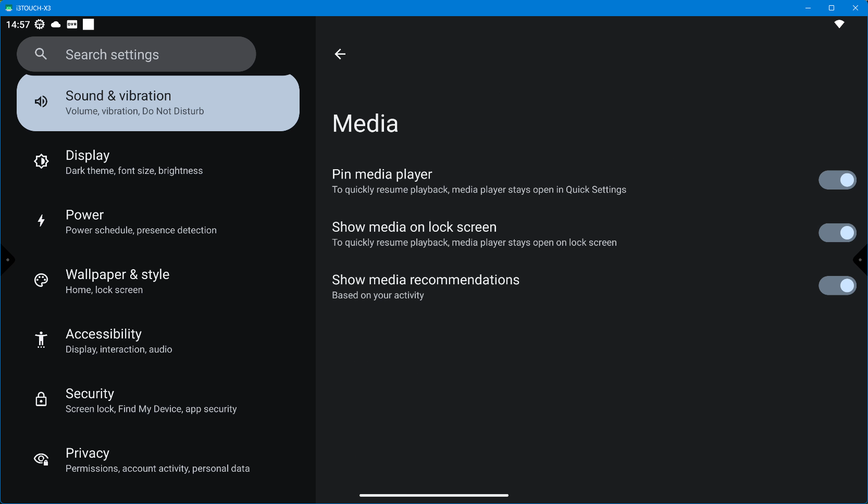The width and height of the screenshot is (868, 504).
Task: Click the Wallpaper palette icon
Action: 41,281
